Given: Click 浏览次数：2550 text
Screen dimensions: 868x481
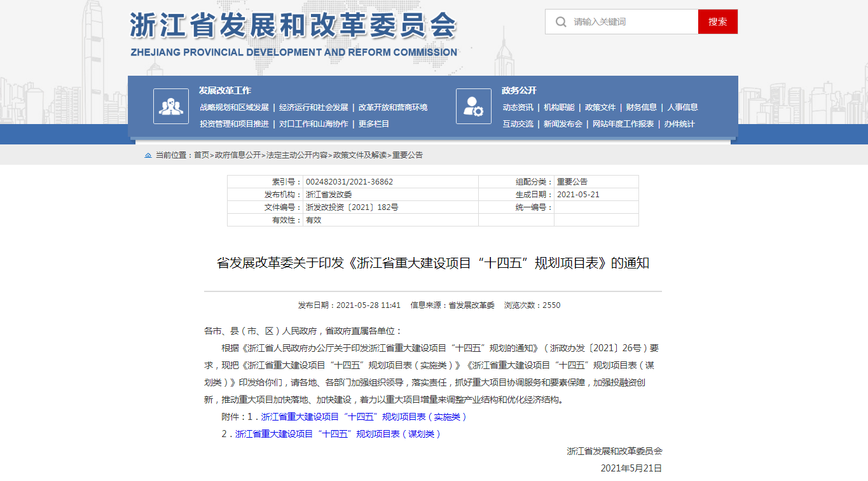Looking at the screenshot, I should [x=532, y=305].
